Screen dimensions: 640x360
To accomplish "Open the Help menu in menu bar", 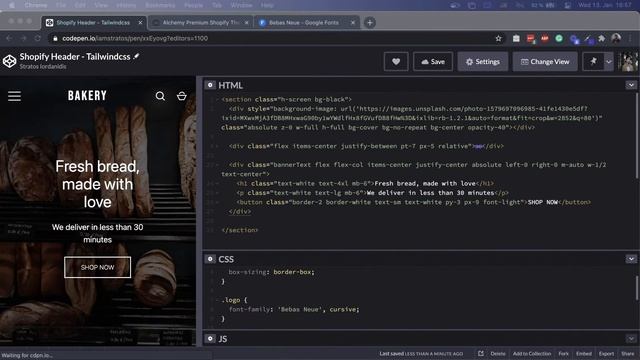I will pyautogui.click(x=267, y=5).
